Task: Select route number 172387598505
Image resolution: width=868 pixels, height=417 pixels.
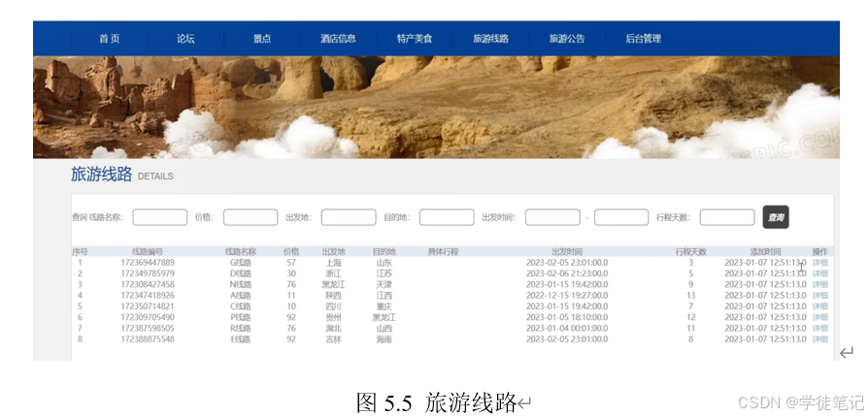Action: pyautogui.click(x=148, y=329)
